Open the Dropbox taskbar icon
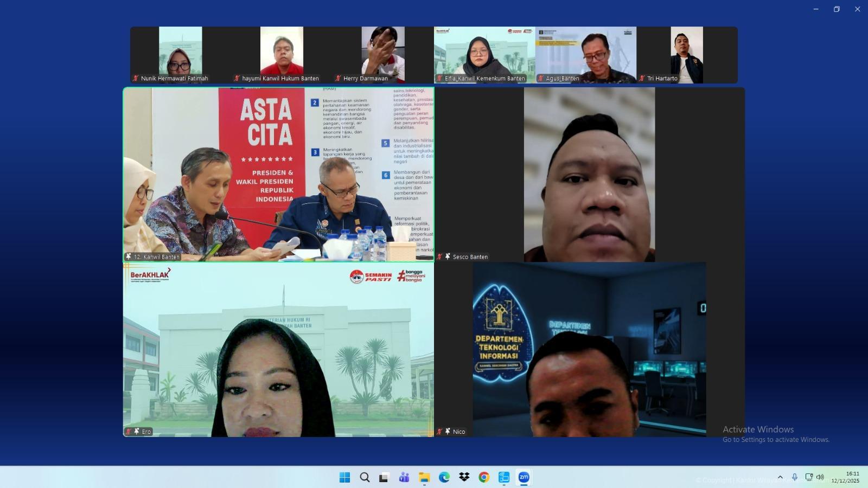The image size is (868, 488). click(x=464, y=477)
